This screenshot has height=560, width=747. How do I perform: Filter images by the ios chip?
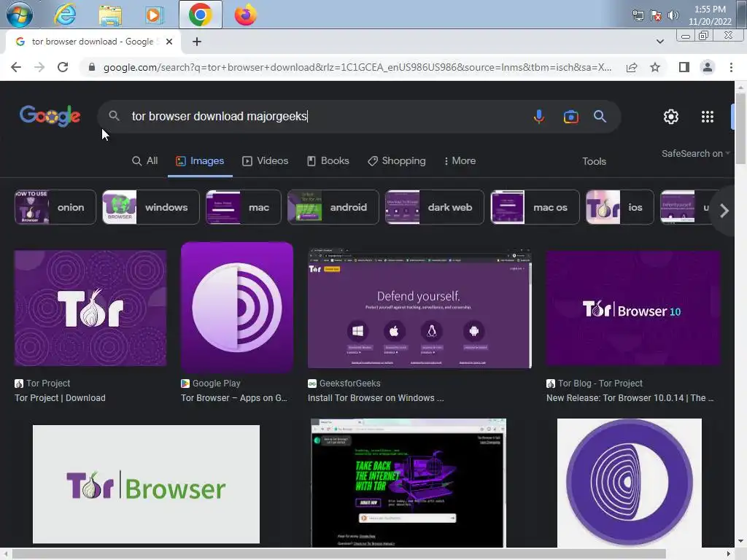tap(620, 207)
